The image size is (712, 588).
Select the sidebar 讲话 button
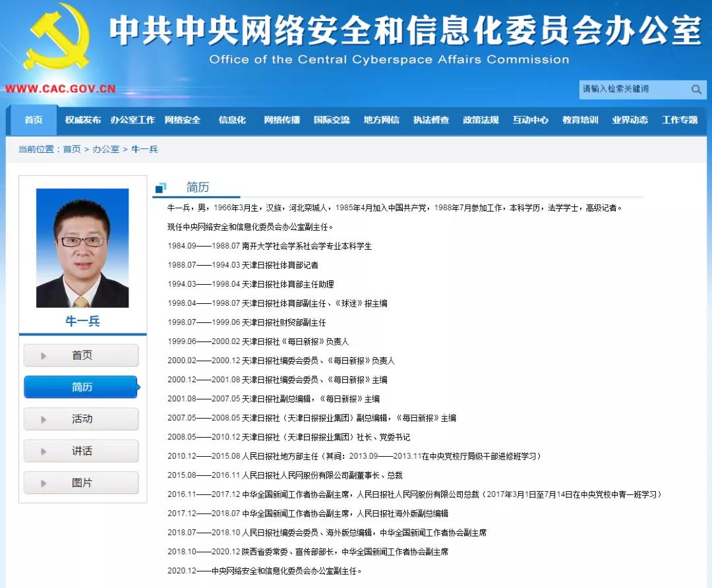point(81,451)
